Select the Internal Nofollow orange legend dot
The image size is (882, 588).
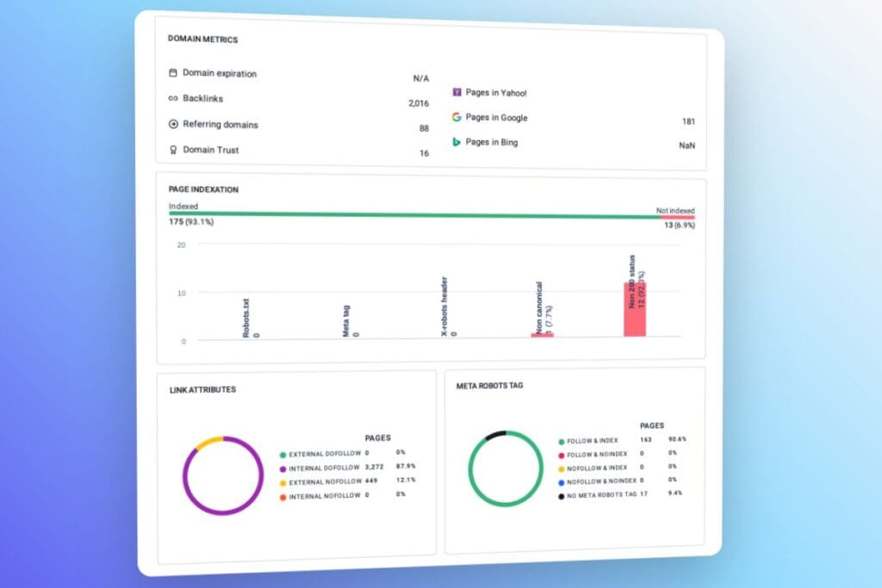[x=283, y=495]
